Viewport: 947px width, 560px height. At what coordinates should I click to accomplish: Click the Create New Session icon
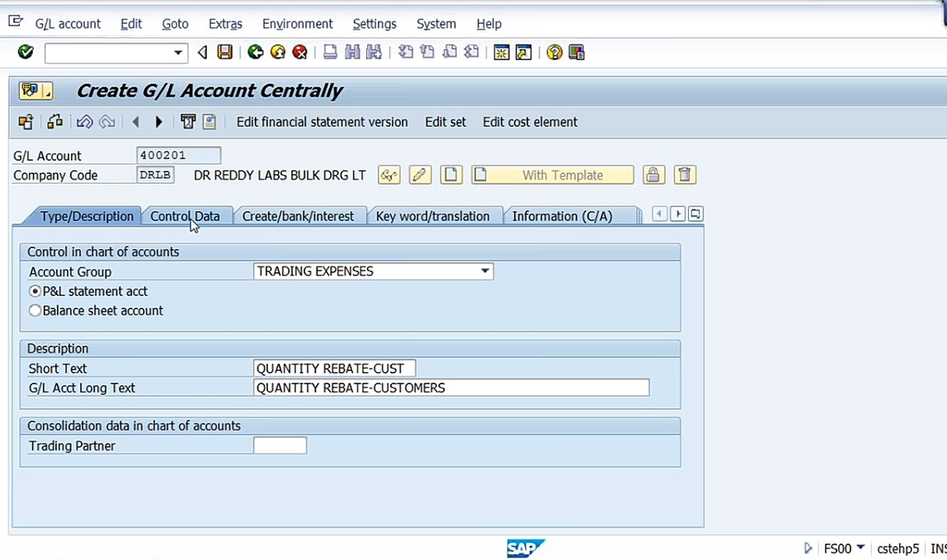point(502,52)
